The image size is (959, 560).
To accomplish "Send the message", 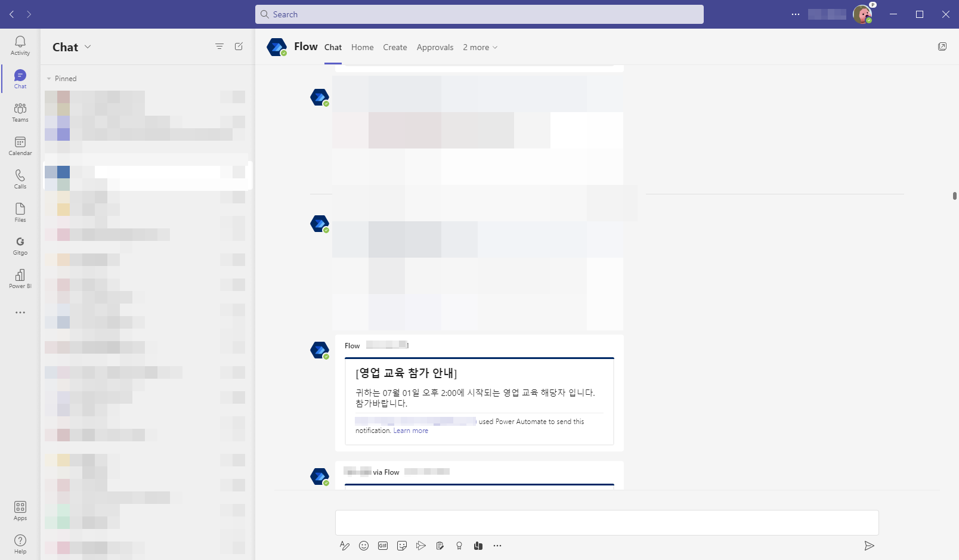I will coord(870,546).
